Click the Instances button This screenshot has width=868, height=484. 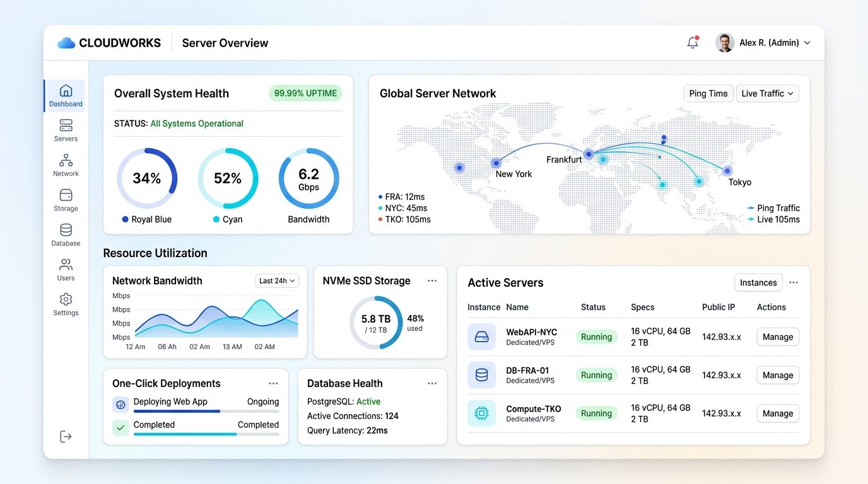(x=758, y=282)
